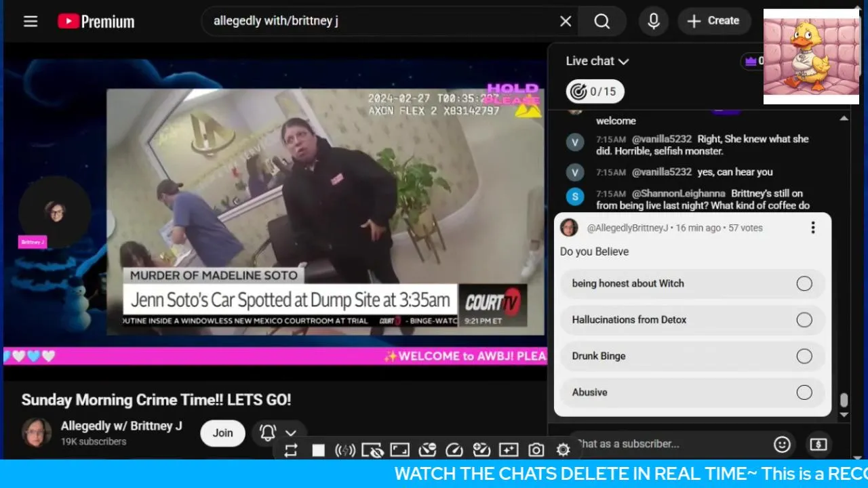Open the Create button

coord(713,21)
